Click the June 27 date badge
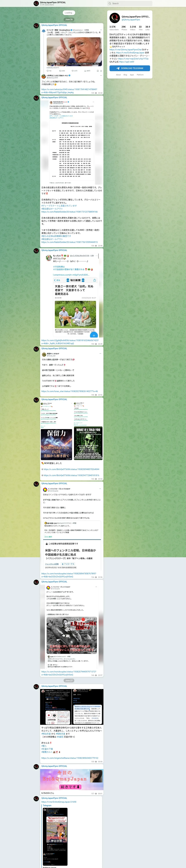186x868 pixels. tap(69, 680)
